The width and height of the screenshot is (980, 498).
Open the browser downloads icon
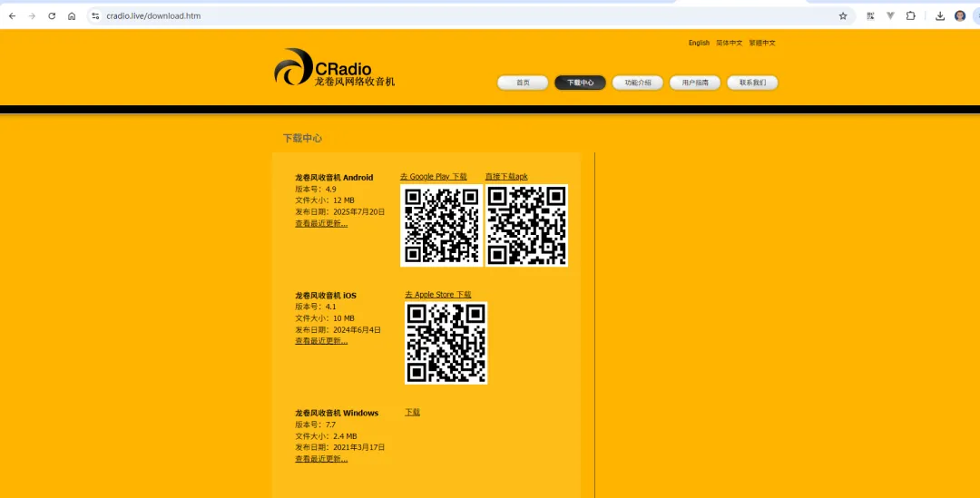939,16
